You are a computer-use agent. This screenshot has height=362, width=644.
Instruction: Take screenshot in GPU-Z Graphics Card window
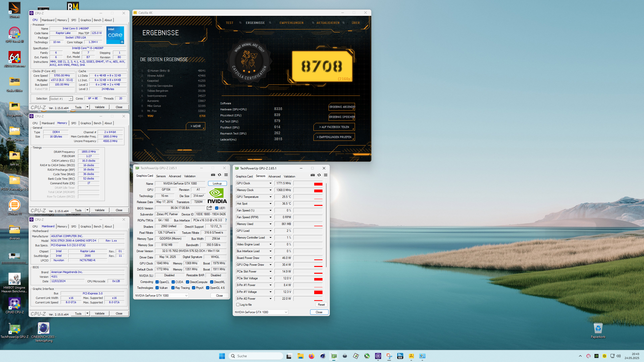click(213, 175)
